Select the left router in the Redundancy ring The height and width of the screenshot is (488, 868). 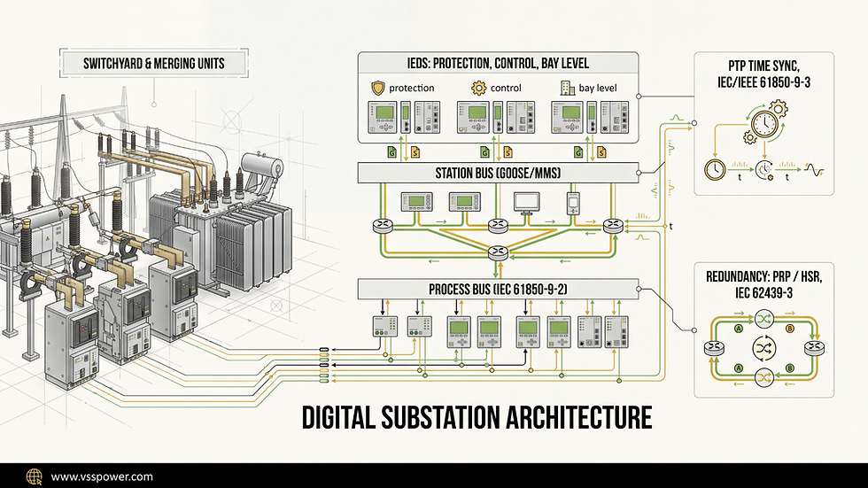[x=714, y=348]
